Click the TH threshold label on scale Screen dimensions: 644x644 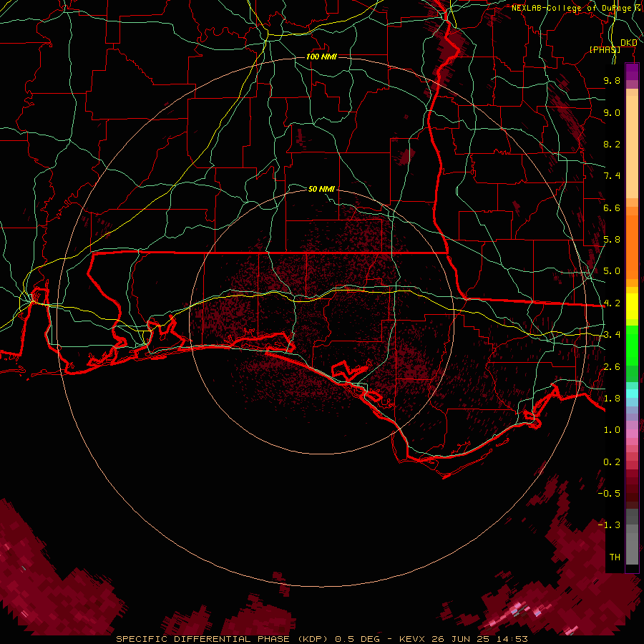pos(615,557)
